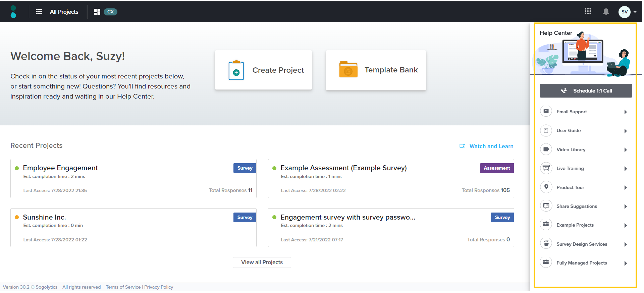The height and width of the screenshot is (293, 644).
Task: Open the notifications bell
Action: pos(606,12)
